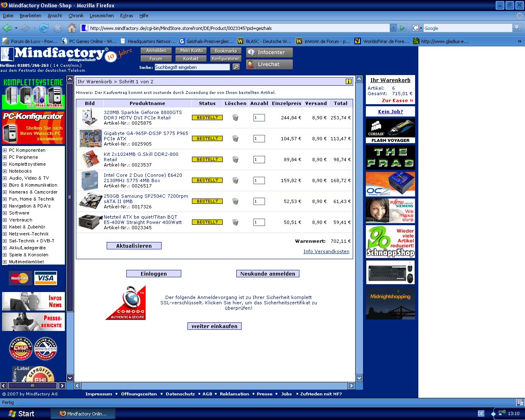The height and width of the screenshot is (420, 525).
Task: Go to Zur Kasse link
Action: pyautogui.click(x=397, y=100)
